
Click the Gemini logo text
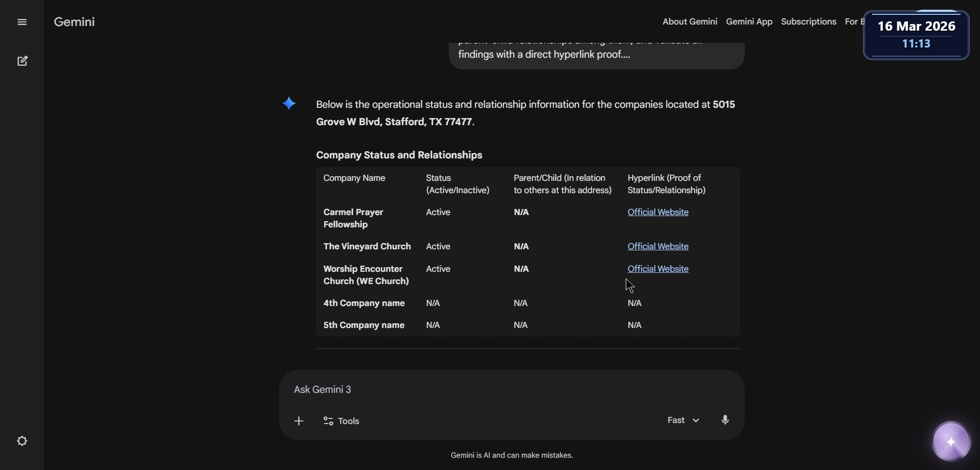(75, 22)
